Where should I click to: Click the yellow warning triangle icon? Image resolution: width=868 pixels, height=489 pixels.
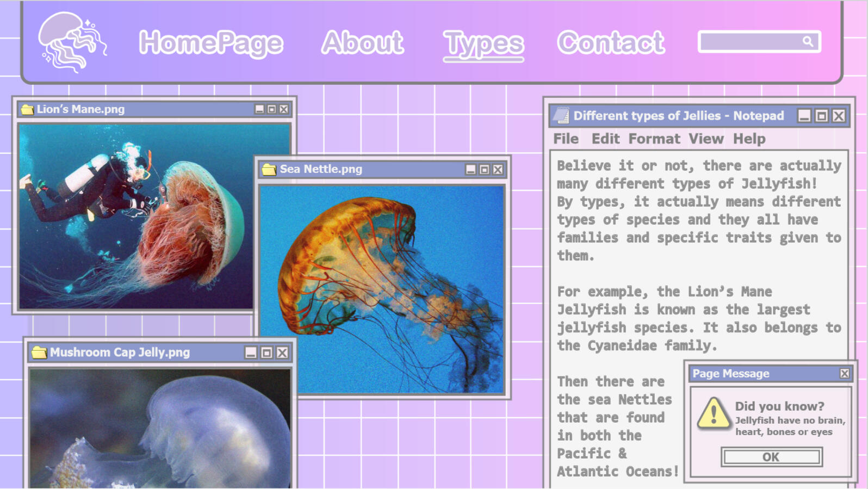point(713,414)
